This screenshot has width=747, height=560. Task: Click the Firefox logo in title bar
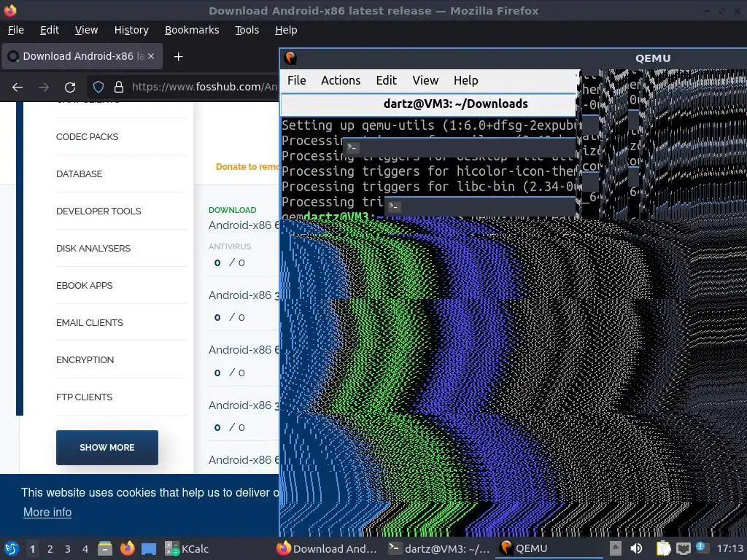tap(9, 10)
